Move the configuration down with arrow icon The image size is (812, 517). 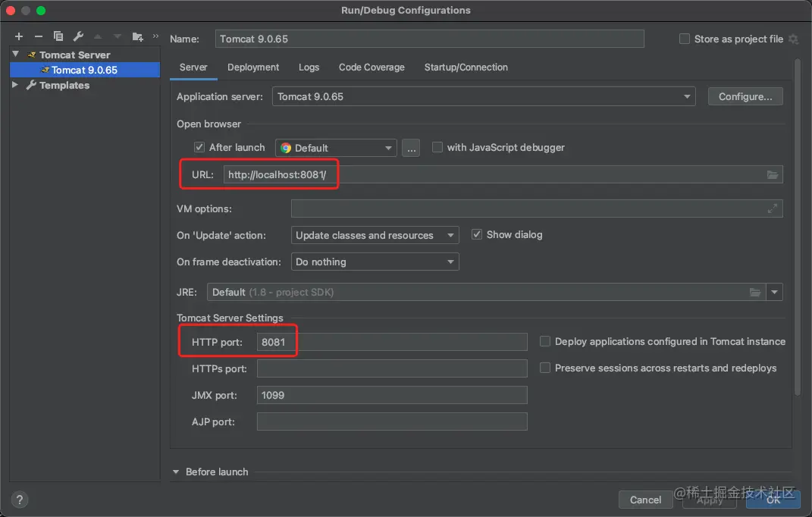coord(118,36)
